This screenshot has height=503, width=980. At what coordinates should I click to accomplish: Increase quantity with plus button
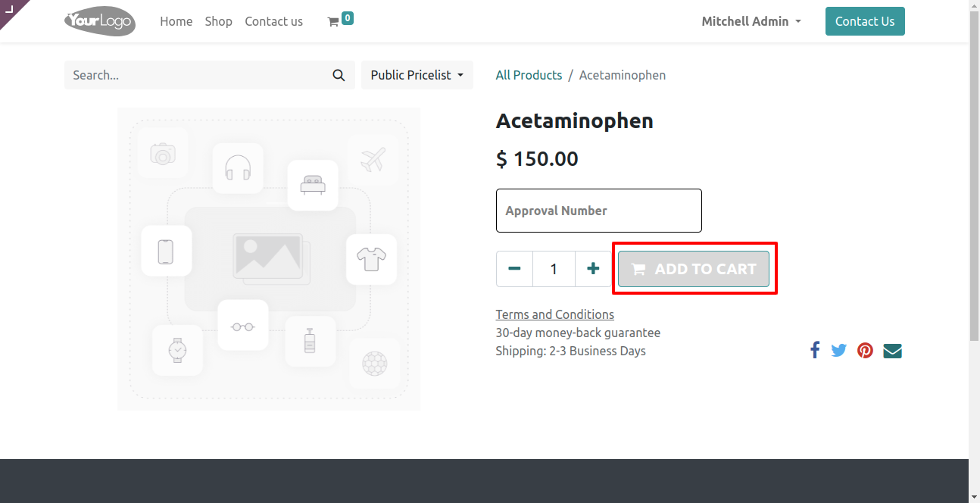(x=593, y=269)
